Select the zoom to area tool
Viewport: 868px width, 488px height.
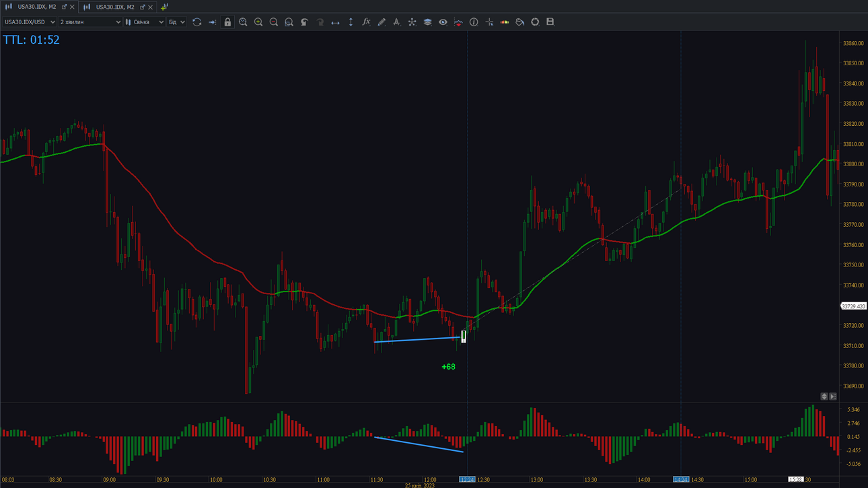[289, 22]
